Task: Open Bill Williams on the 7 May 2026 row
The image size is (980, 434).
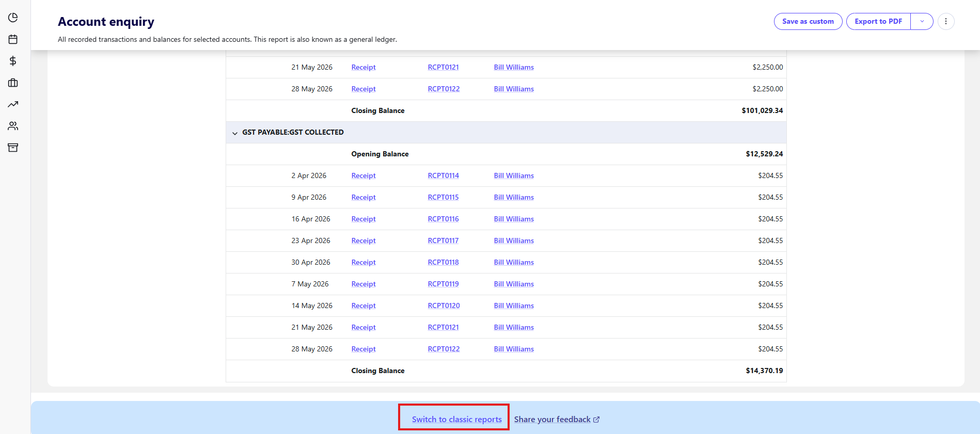Action: [x=514, y=284]
